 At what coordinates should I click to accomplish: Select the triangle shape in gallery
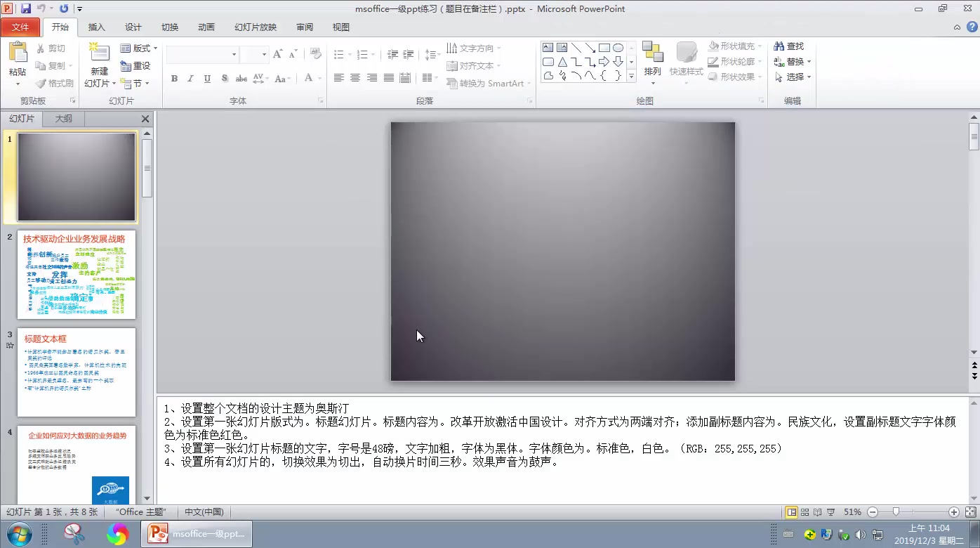pos(562,62)
